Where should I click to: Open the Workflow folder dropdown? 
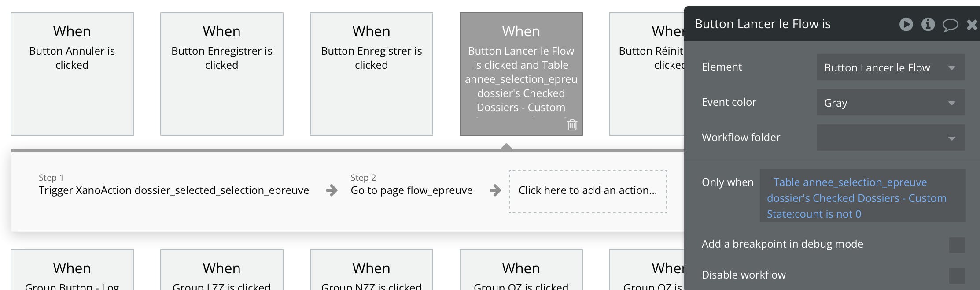890,138
